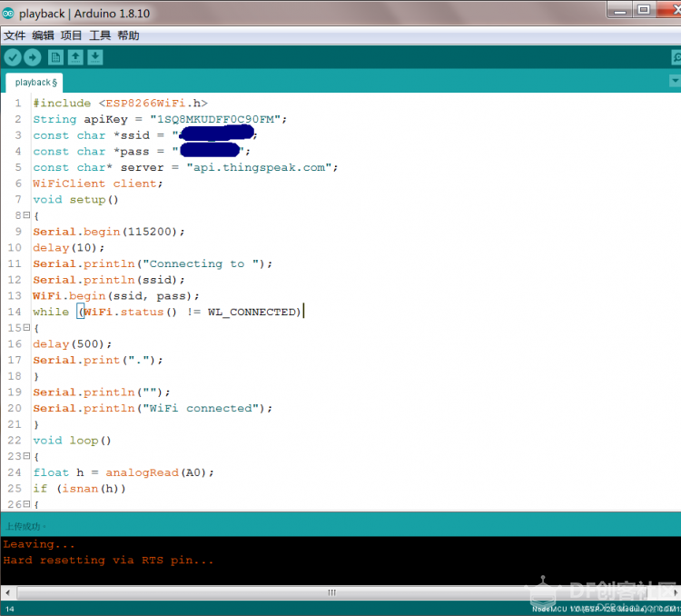Click WL_CONNECTED in the while condition
The width and height of the screenshot is (681, 616).
[x=251, y=313]
